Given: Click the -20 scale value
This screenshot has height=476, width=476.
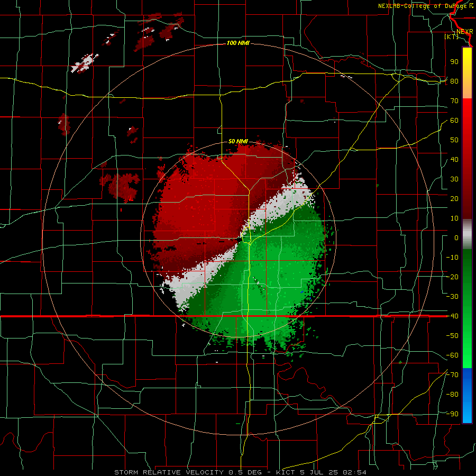Looking at the screenshot, I should (452, 277).
